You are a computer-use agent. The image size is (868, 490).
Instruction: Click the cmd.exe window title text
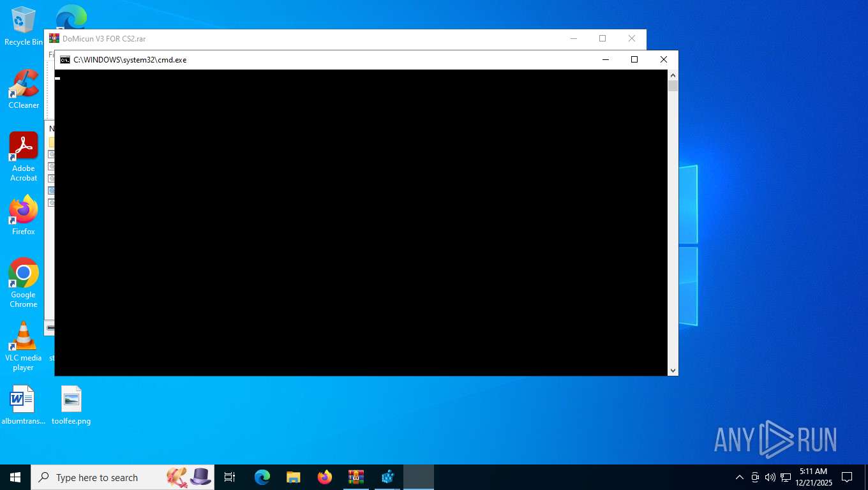click(130, 60)
